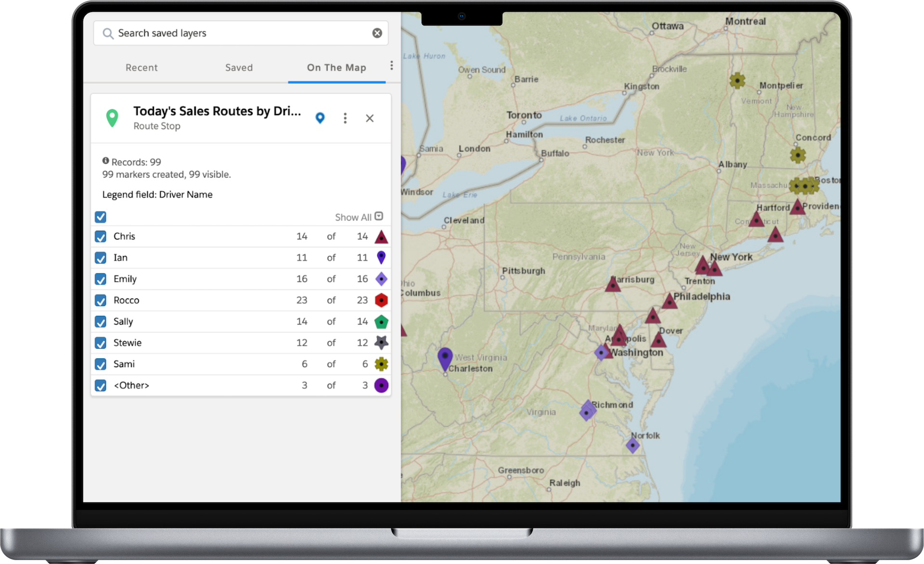Image resolution: width=924 pixels, height=564 pixels.
Task: Switch to the Saved tab
Action: [x=239, y=68]
